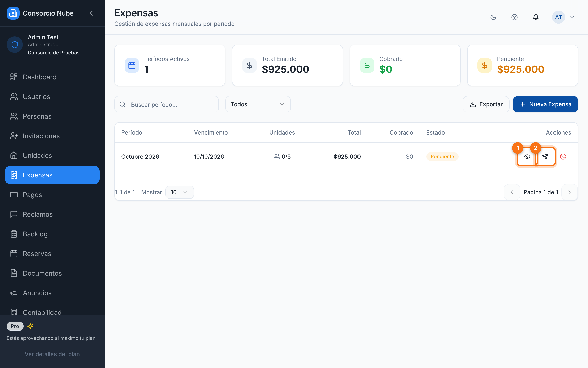
Task: Click the Pro plan badge
Action: tap(15, 326)
